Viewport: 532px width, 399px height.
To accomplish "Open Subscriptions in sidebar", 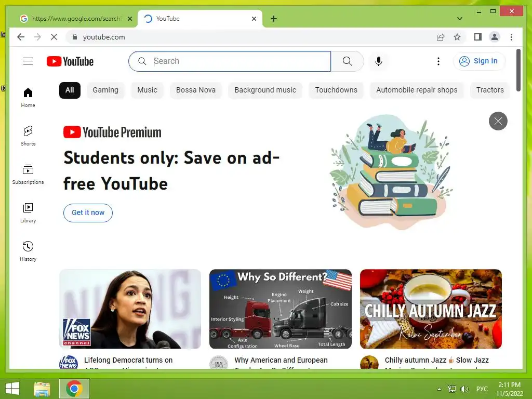I will tap(28, 174).
